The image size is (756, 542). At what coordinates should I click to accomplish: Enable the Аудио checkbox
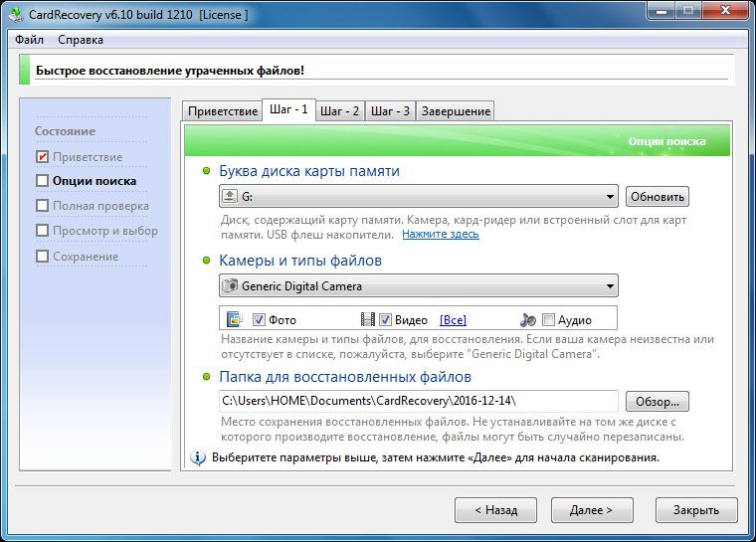point(548,319)
